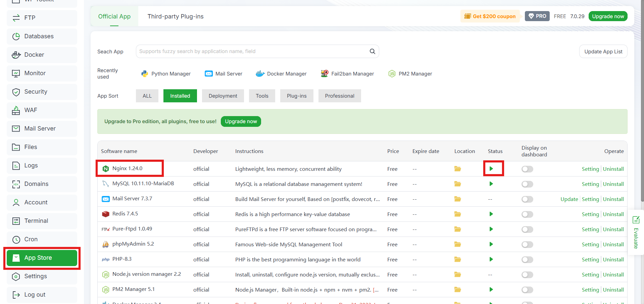This screenshot has height=304, width=644.
Task: Click the Mail Server sidebar icon
Action: (16, 129)
